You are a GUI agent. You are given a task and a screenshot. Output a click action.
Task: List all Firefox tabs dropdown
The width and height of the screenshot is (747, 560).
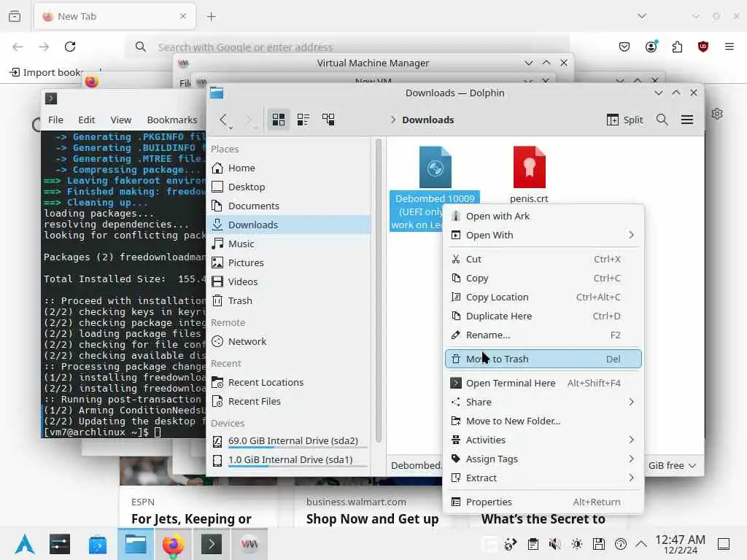[642, 16]
